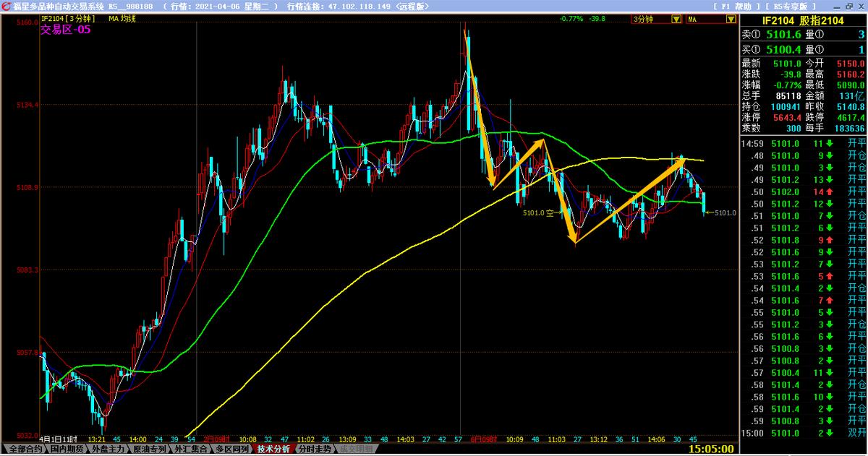Viewport: 868px width, 456px height.
Task: Click the app logo icon in title bar
Action: tap(6, 6)
